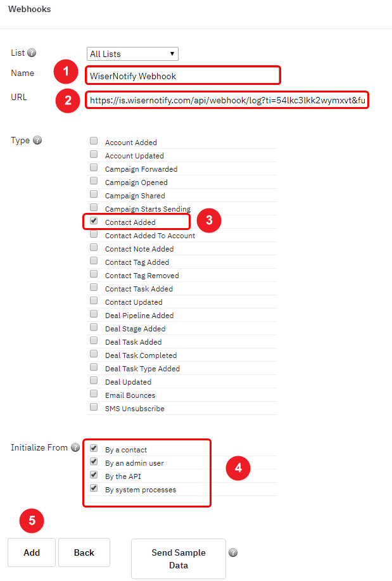Click the help icon next to Type
The height and width of the screenshot is (581, 392).
coord(37,140)
